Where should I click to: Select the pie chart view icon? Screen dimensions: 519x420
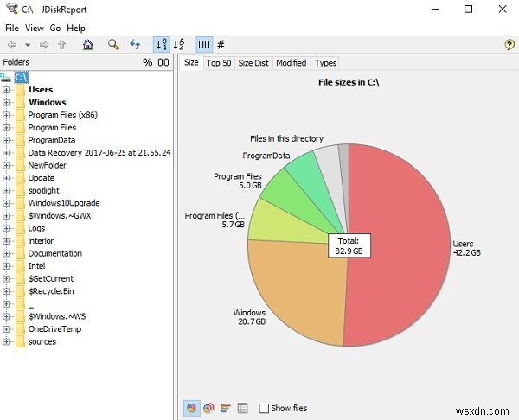tap(192, 408)
